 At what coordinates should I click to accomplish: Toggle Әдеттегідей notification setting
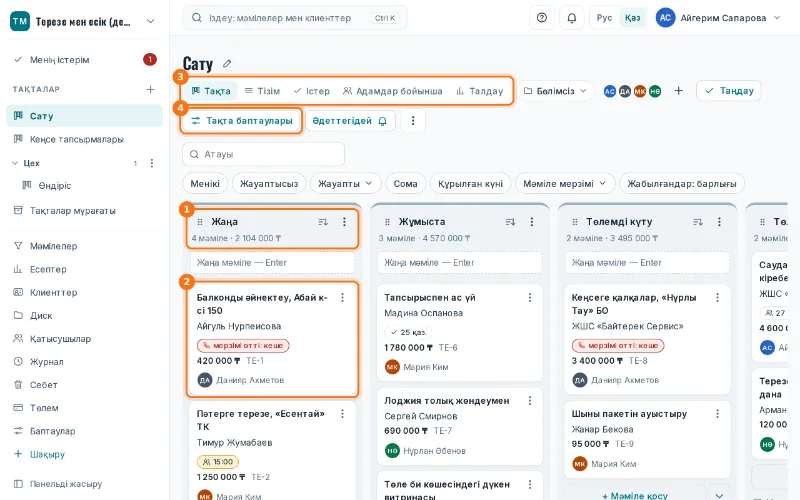coord(349,121)
